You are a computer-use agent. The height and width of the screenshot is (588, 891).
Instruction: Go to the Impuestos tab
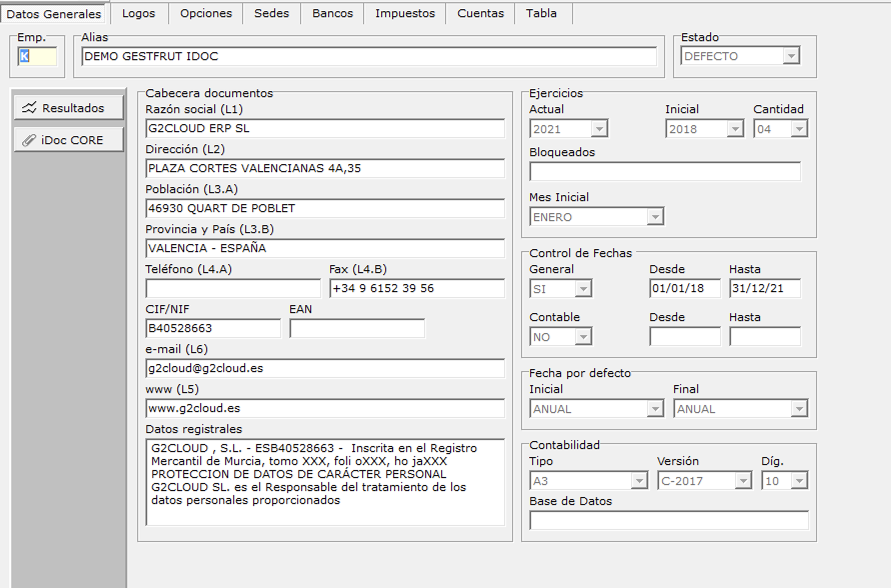[x=405, y=13]
